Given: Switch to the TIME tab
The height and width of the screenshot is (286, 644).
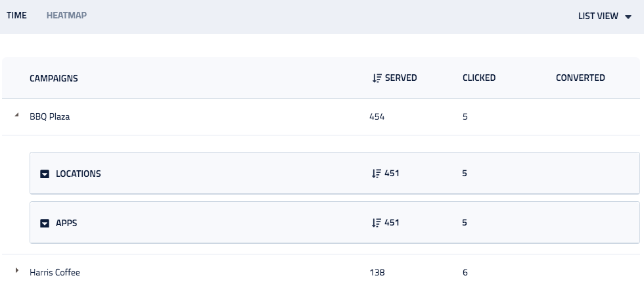Looking at the screenshot, I should 16,15.
